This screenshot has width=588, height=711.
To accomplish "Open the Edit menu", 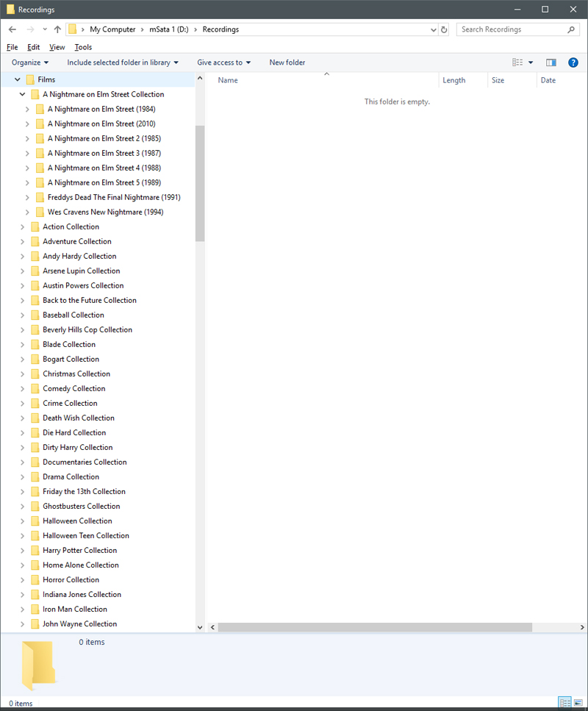I will coord(33,47).
